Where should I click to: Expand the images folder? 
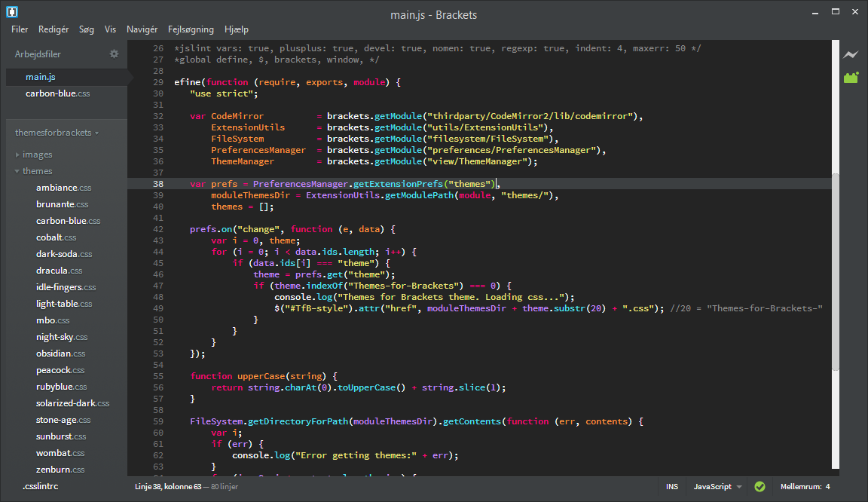point(37,155)
